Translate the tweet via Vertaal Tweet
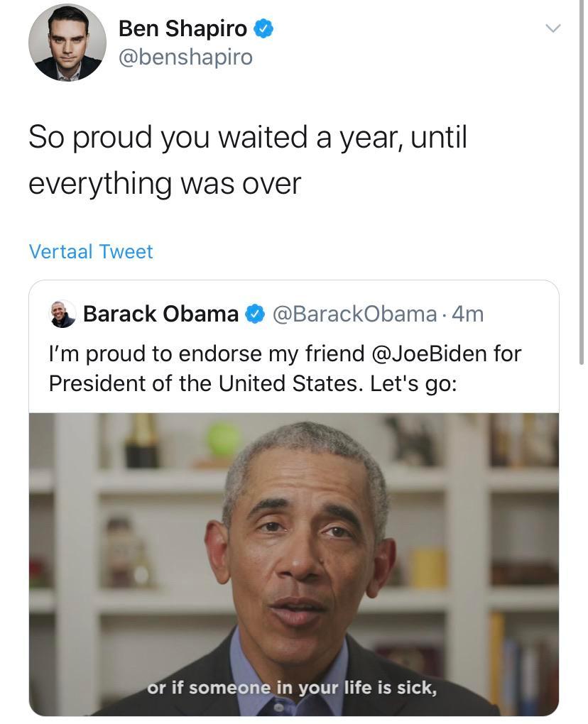Viewport: 588px width, 724px height. tap(91, 251)
